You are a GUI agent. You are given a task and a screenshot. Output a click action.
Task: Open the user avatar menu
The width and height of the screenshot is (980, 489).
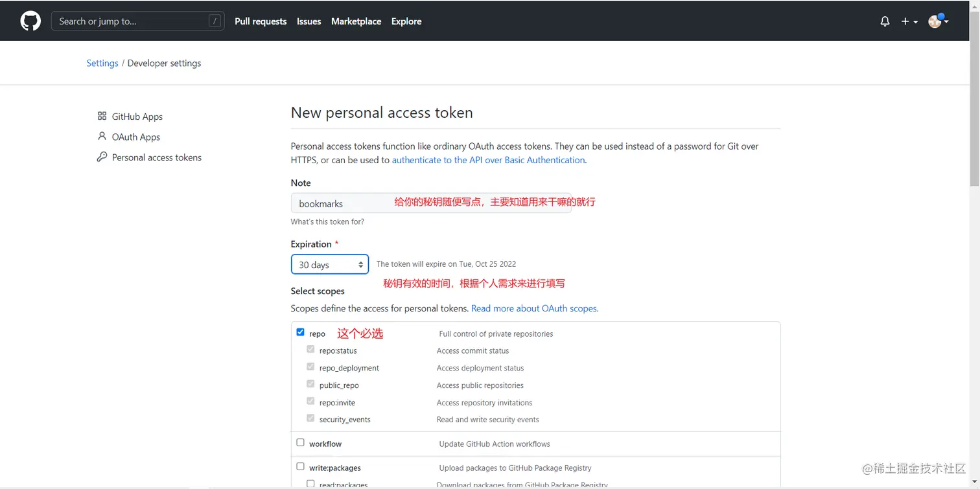(938, 21)
